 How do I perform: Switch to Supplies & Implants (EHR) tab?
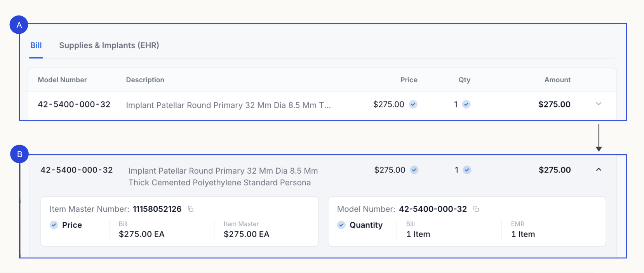109,45
